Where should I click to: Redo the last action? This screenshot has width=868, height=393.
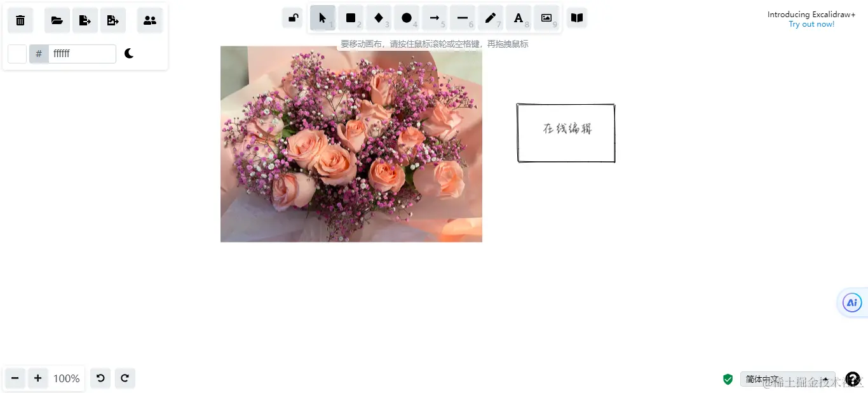coord(125,378)
